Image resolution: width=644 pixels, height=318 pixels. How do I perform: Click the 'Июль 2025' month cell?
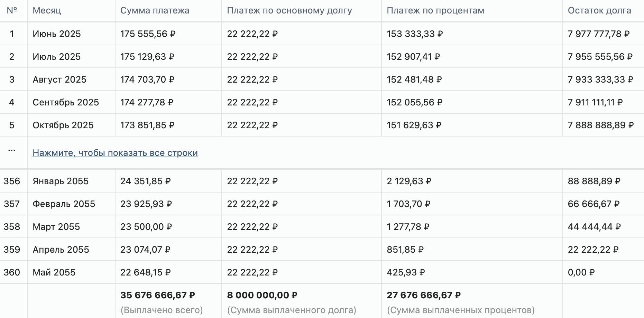click(x=57, y=57)
